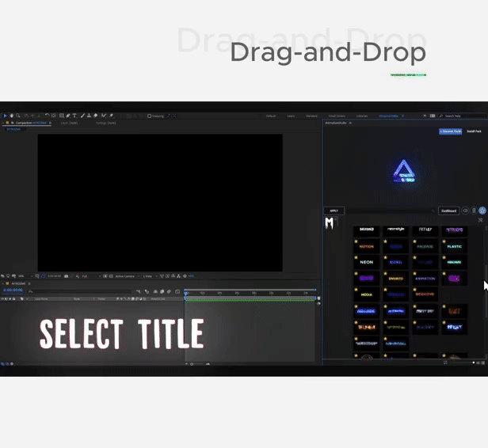Choose the Small Screen workspace
Screen dimensions: 488x448
(x=337, y=116)
